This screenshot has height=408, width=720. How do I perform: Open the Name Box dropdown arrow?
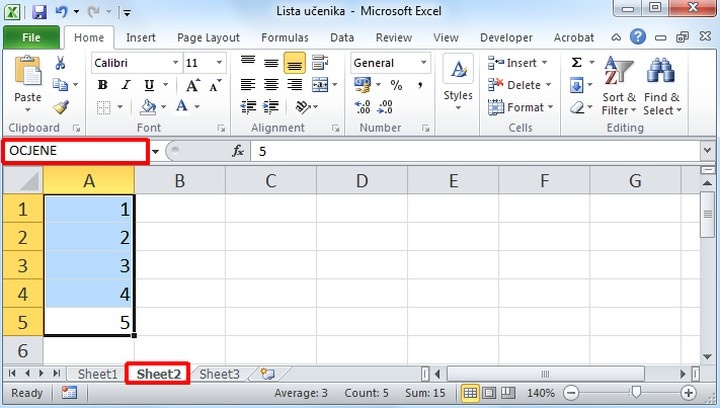click(156, 151)
